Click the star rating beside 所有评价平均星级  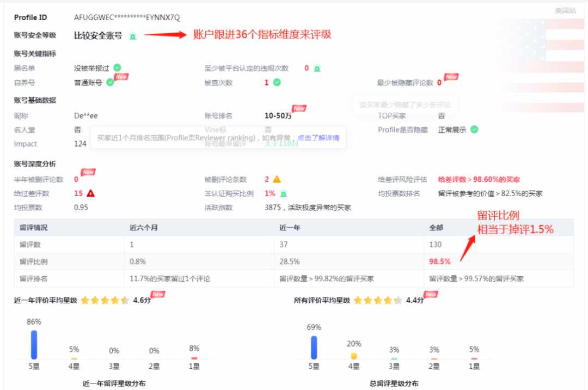(x=378, y=300)
